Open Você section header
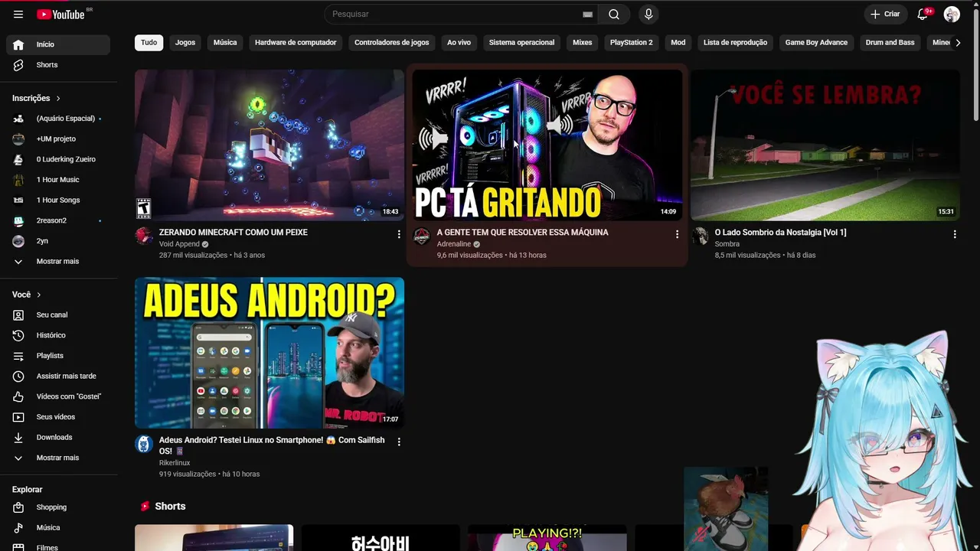 (x=27, y=295)
